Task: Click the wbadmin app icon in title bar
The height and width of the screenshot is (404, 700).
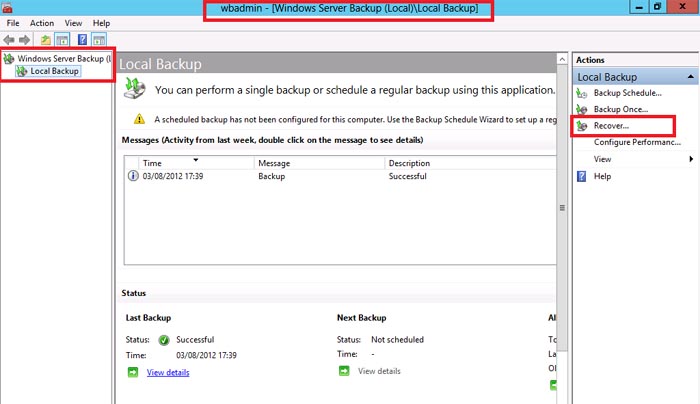Action: [x=7, y=8]
